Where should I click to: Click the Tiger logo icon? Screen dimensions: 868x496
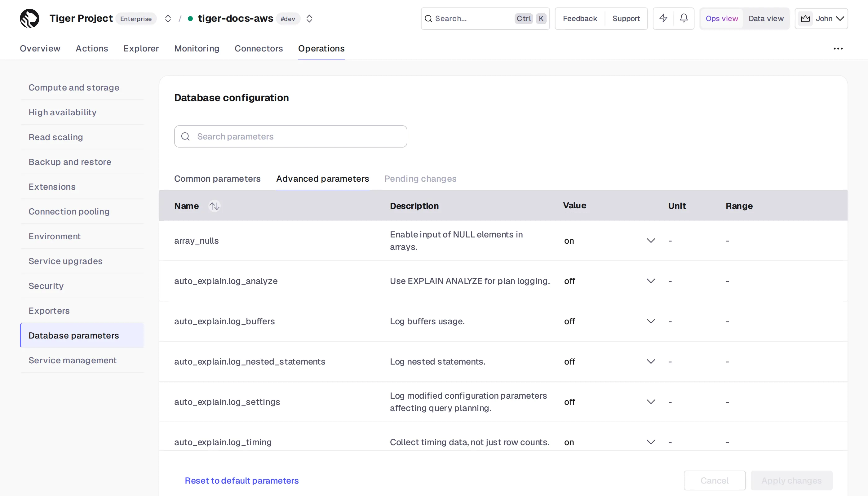click(29, 18)
